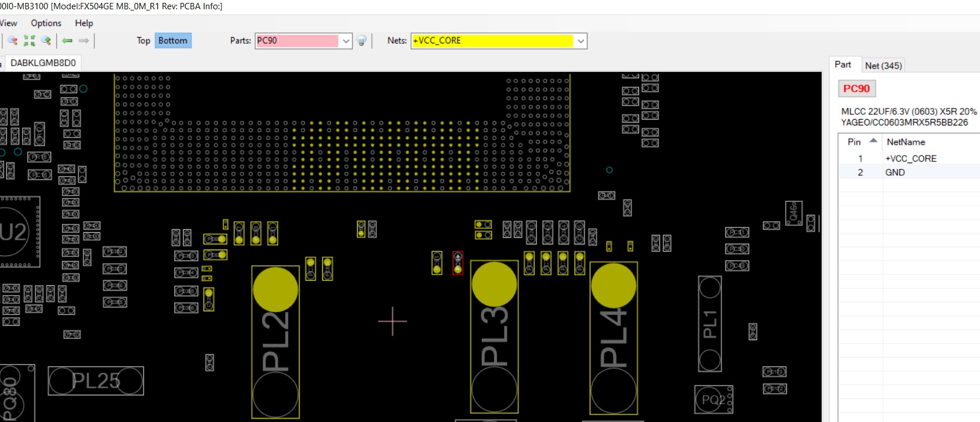Click the zoom out magnifier icon
980x422 pixels.
pos(12,41)
